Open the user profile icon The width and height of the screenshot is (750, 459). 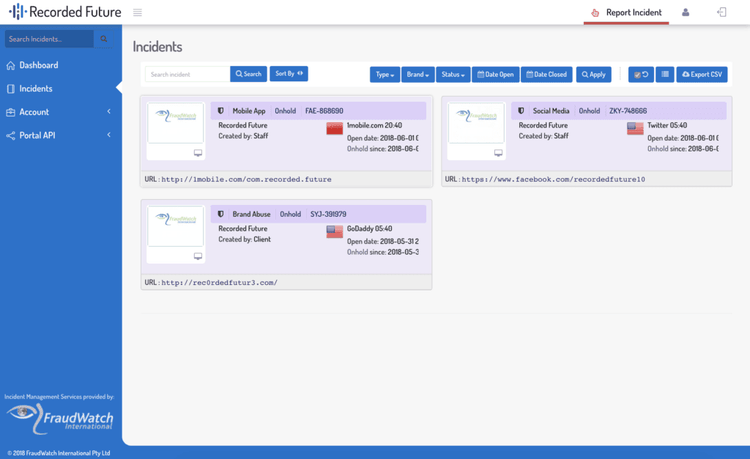click(685, 13)
